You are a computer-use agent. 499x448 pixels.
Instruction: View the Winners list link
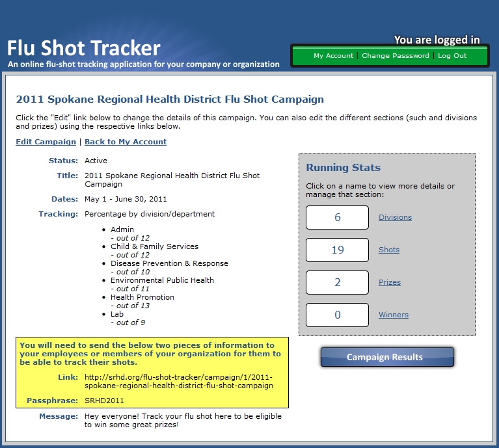click(x=394, y=315)
